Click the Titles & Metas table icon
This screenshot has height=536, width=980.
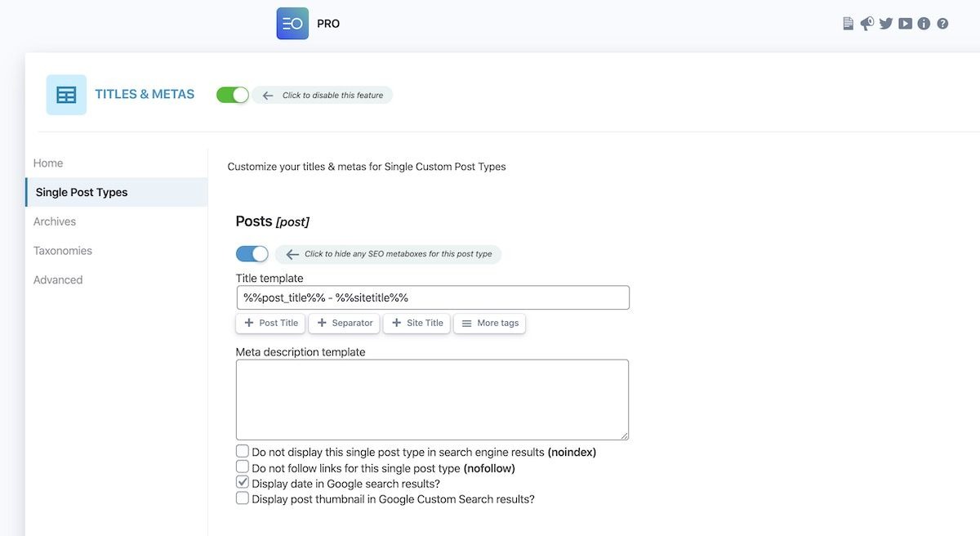tap(66, 95)
